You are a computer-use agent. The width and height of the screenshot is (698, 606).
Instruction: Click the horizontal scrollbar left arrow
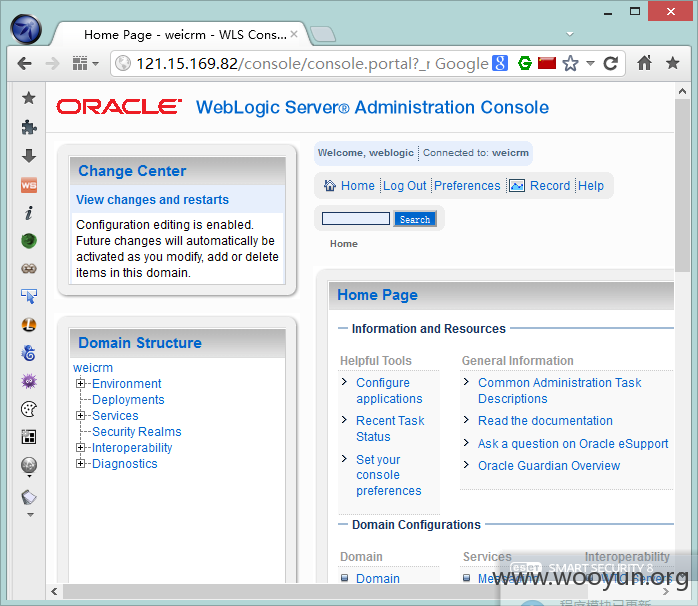pyautogui.click(x=54, y=591)
